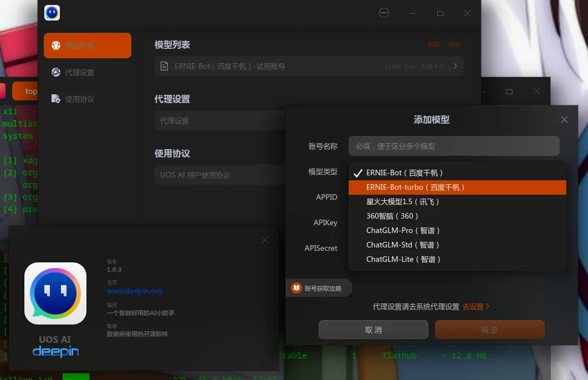Screen dimensions: 588x380
Task: Click the version number 1.0.3
Action: (x=114, y=270)
